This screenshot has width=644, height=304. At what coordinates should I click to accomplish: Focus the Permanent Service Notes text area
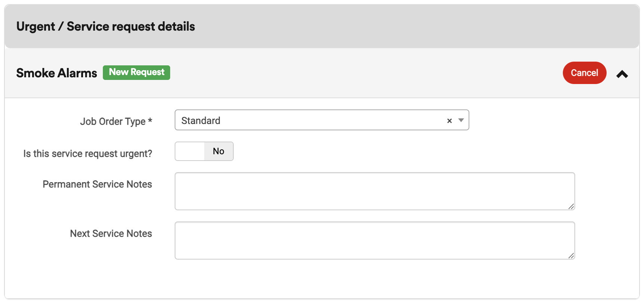click(375, 191)
